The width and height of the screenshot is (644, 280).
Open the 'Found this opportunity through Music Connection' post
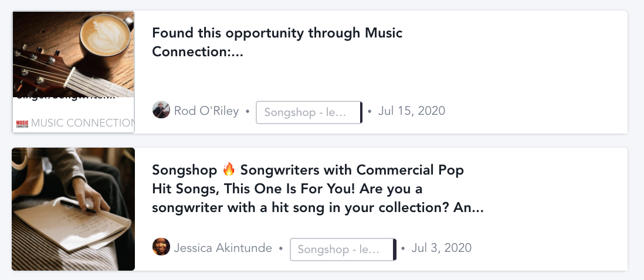(277, 42)
